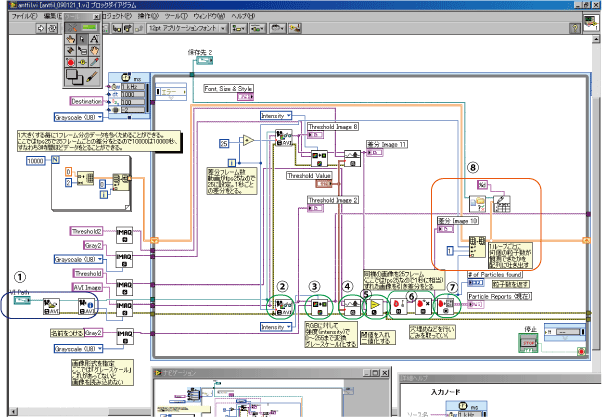Open the Grayscale (U8) ring beneath the 名前をつける note
This screenshot has width=602, height=417.
(79, 349)
